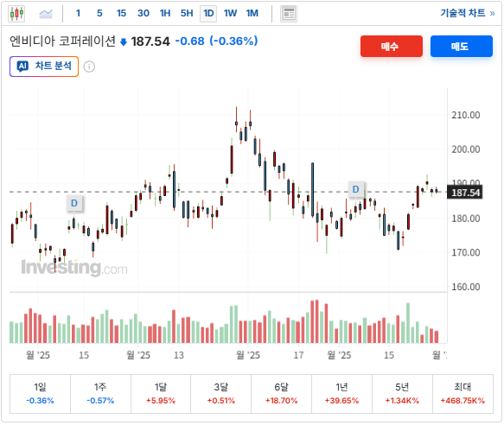Select the 5 minute interval
504x425 pixels.
(99, 14)
